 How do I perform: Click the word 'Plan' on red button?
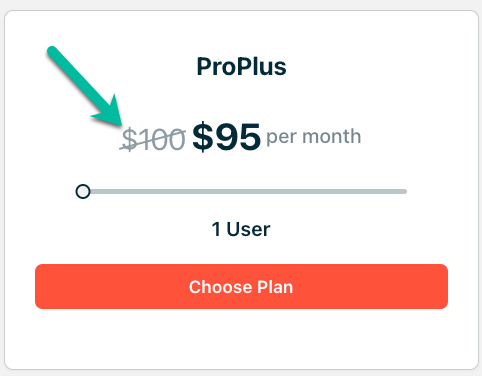[275, 287]
